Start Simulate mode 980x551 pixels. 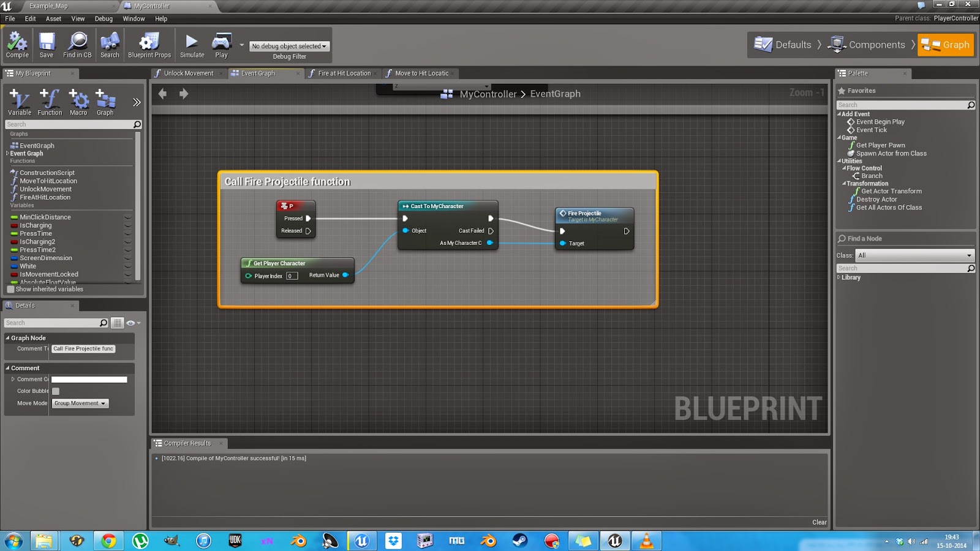coord(192,44)
